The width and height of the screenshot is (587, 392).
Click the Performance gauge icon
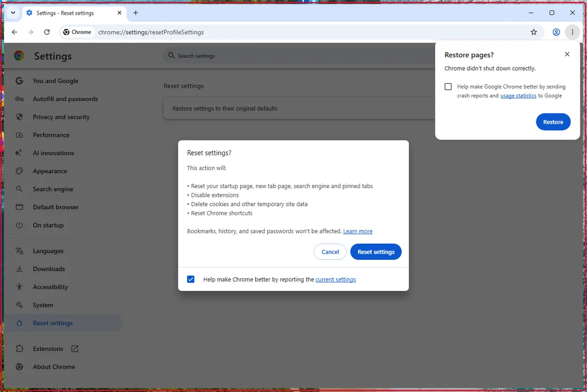[x=19, y=135]
